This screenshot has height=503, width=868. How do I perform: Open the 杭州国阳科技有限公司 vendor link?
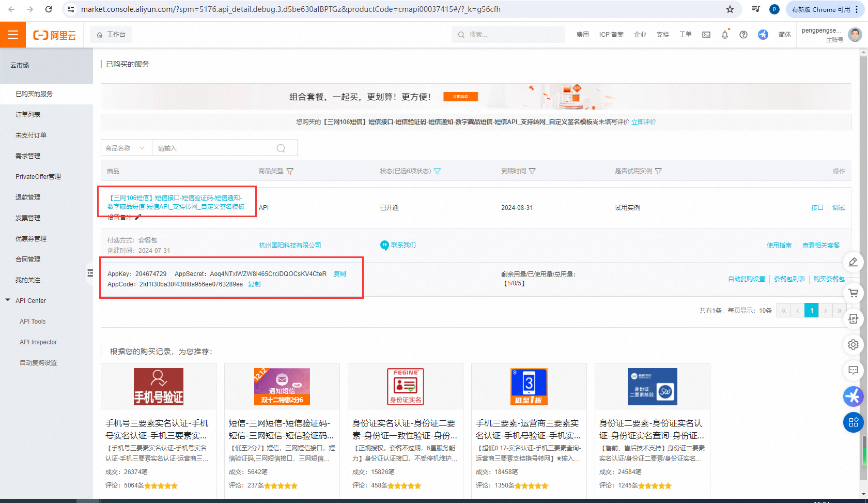(290, 246)
